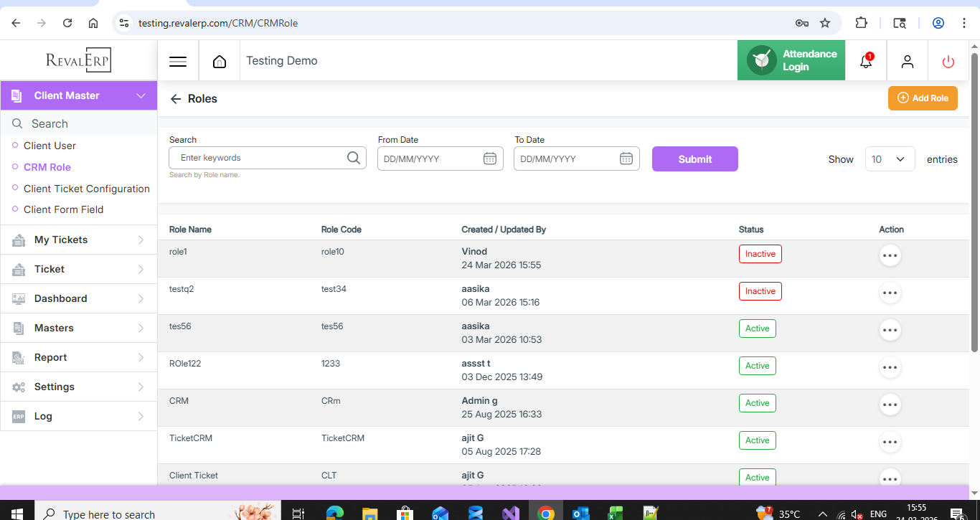
Task: Click the user profile icon
Action: click(x=908, y=62)
